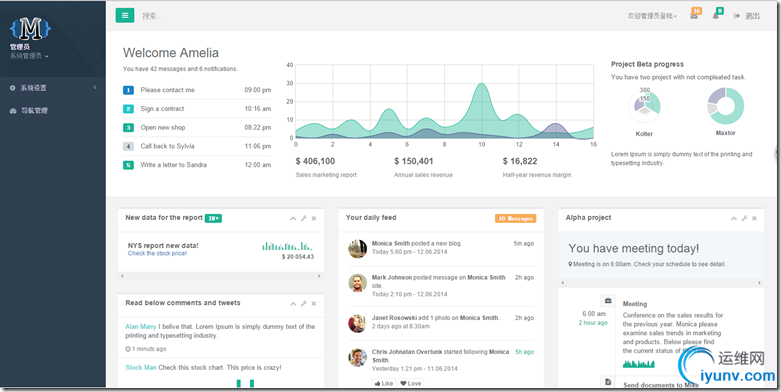Open wrench settings of comments and tweets panel
The width and height of the screenshot is (781, 392).
[x=304, y=303]
